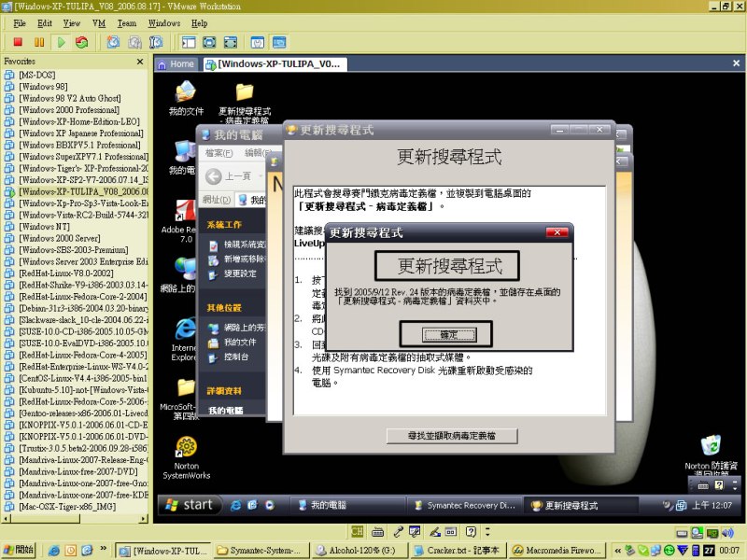Open the VM menu

click(99, 22)
